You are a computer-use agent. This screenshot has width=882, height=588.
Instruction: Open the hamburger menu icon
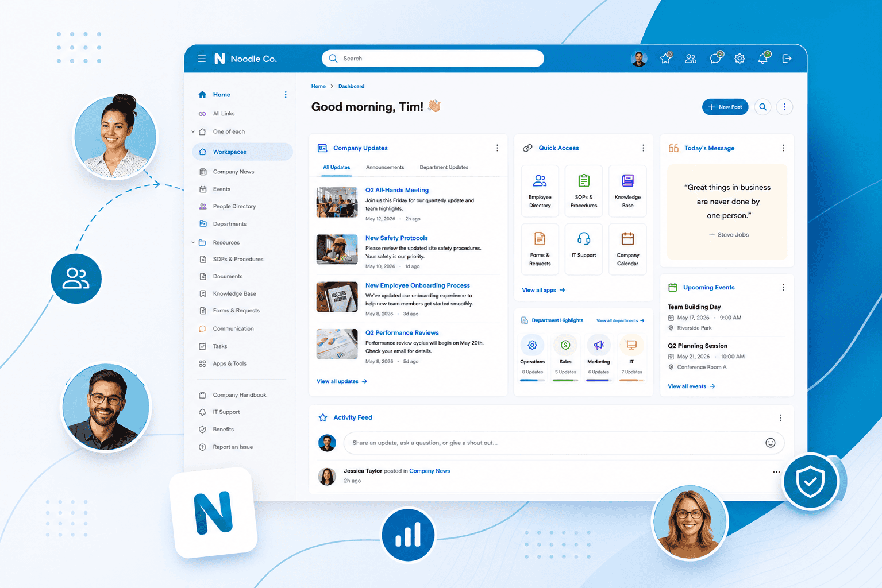coord(202,59)
